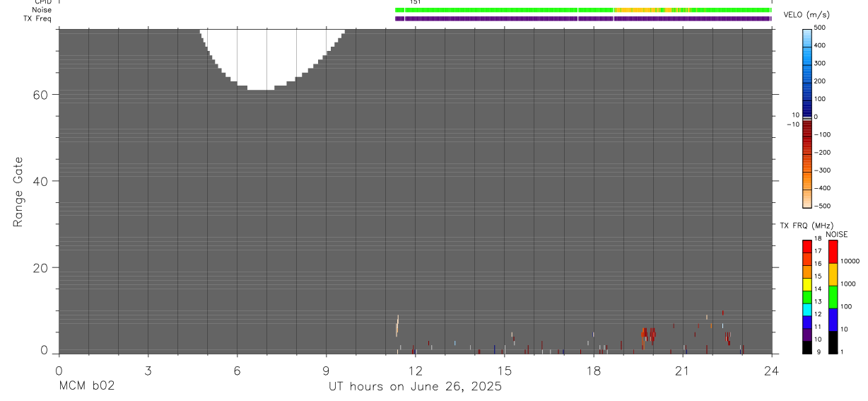Image resolution: width=868 pixels, height=401 pixels.
Task: Click the "6" UT hour tick label
Action: [x=237, y=370]
